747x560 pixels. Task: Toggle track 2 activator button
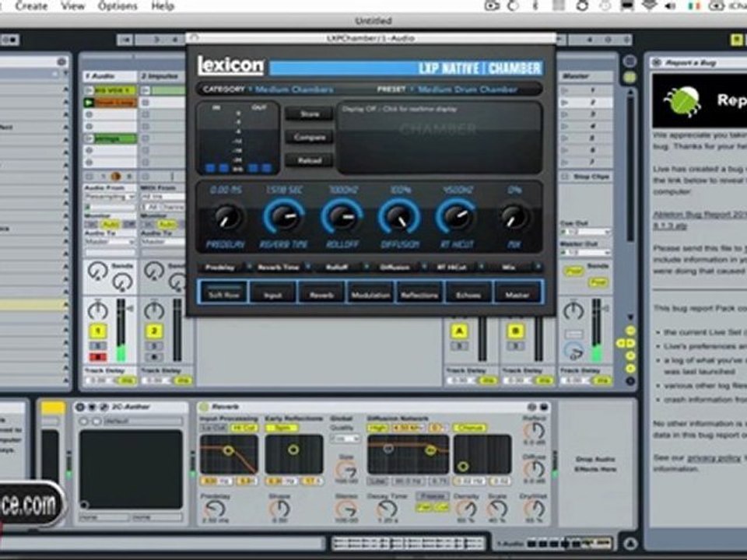[x=154, y=331]
